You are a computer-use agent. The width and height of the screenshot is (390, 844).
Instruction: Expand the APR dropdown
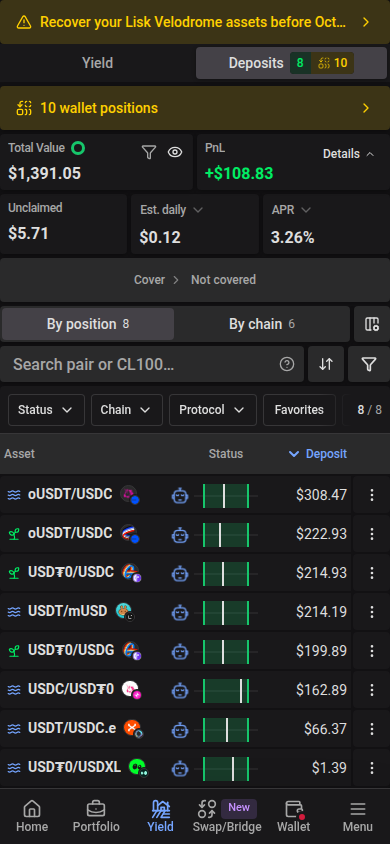coord(291,210)
